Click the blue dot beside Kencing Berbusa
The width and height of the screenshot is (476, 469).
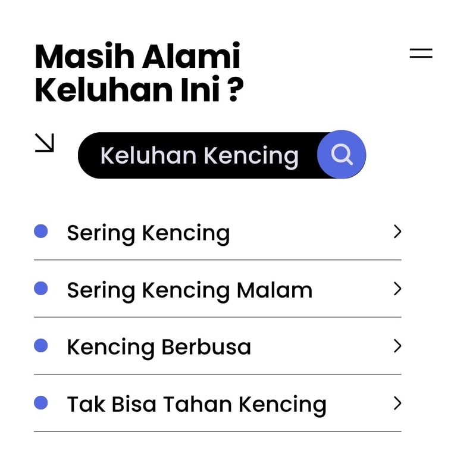(41, 346)
